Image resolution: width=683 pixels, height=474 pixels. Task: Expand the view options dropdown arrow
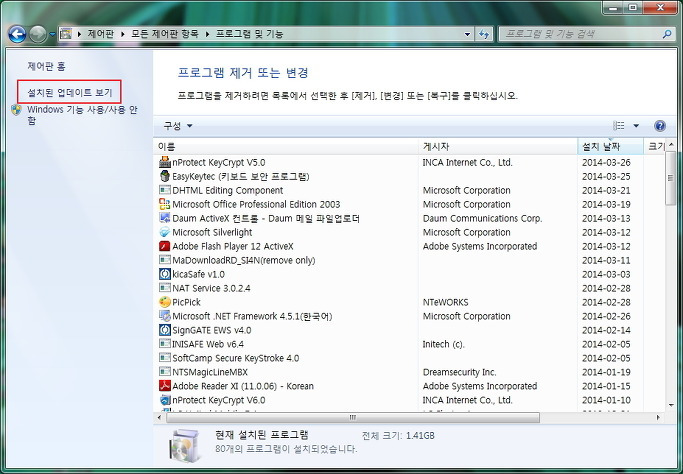coord(636,126)
